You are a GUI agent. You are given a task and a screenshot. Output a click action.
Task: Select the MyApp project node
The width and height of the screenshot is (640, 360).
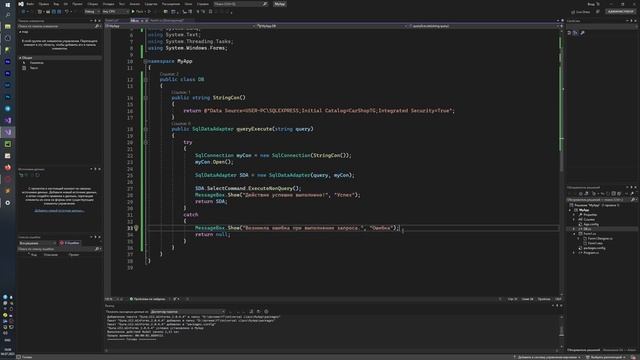(584, 210)
